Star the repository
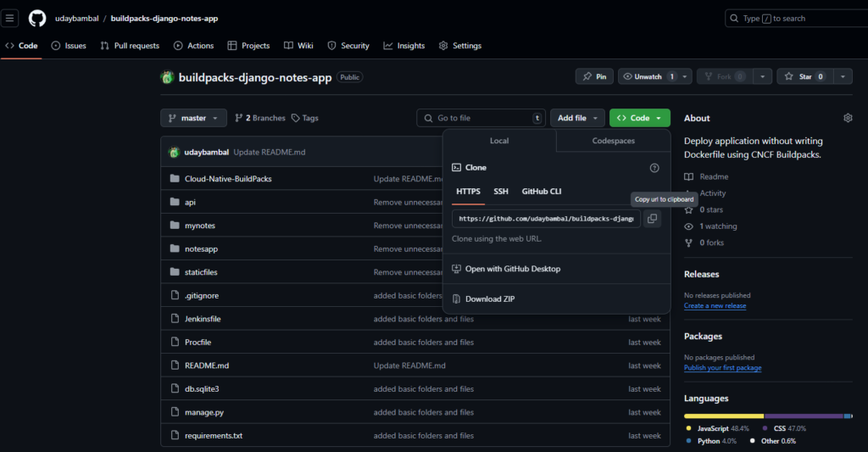The image size is (868, 452). point(804,76)
